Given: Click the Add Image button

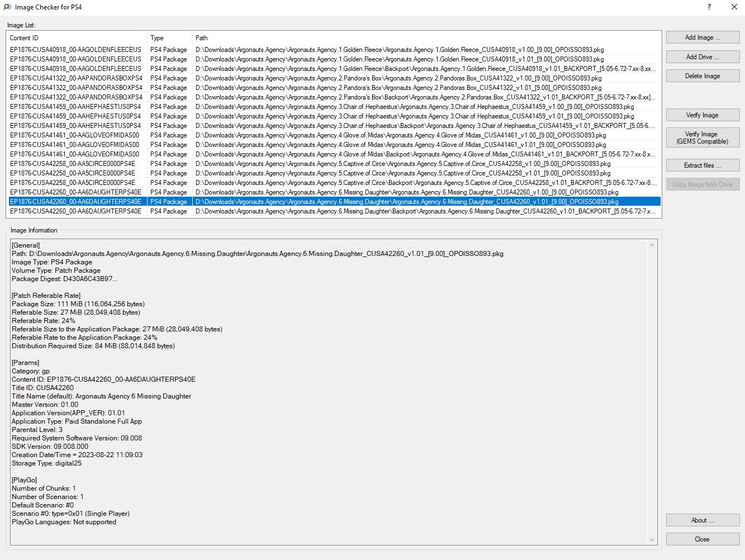Looking at the screenshot, I should 703,37.
